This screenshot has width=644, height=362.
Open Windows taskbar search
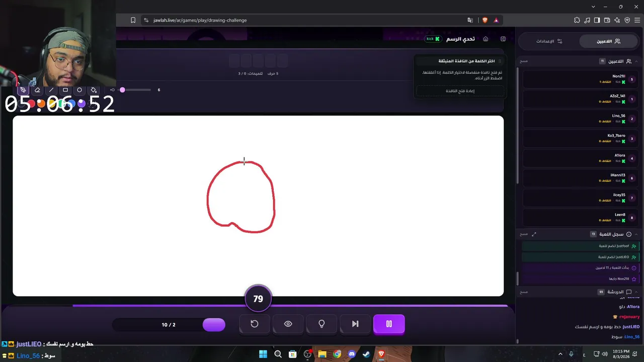pos(278,354)
